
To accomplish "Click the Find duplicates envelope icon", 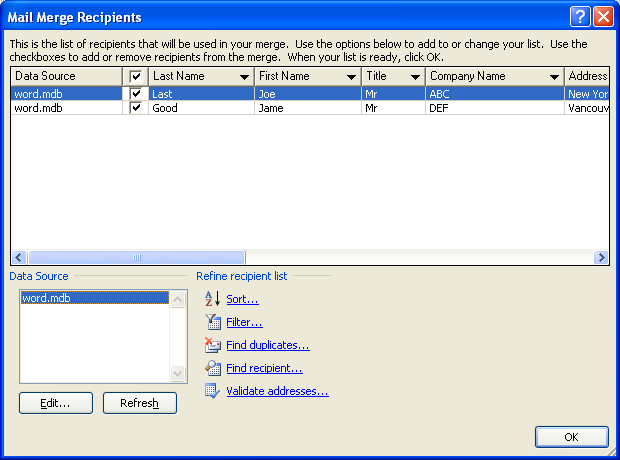I will click(213, 345).
